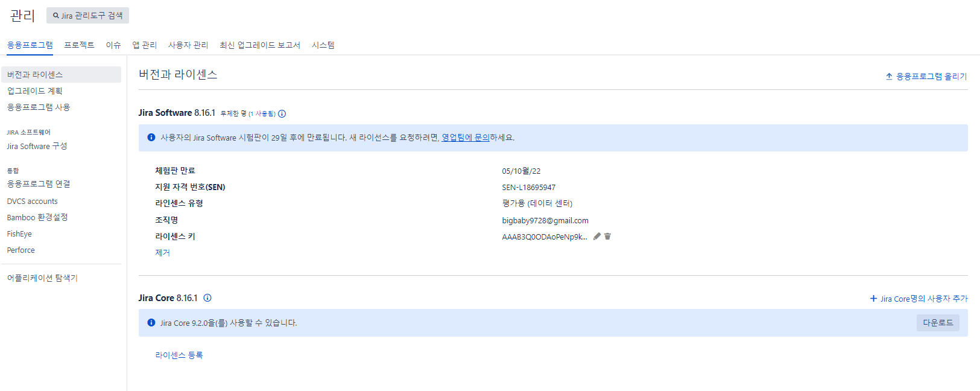This screenshot has width=980, height=391.
Task: Click the 체험판 만료 label
Action: pos(175,171)
